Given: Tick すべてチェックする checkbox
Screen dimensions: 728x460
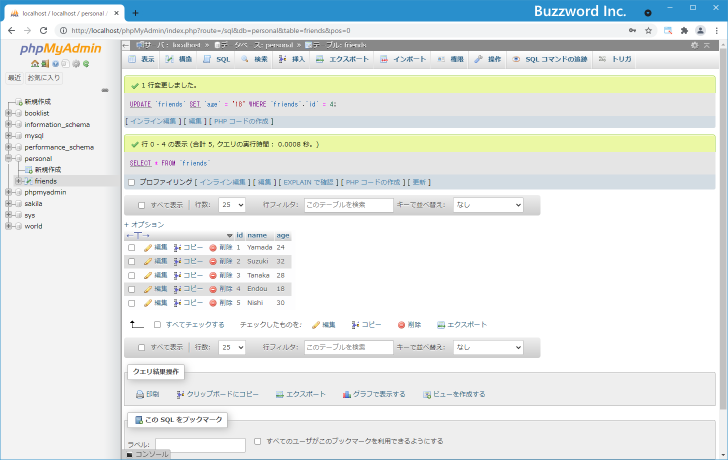Looking at the screenshot, I should click(157, 325).
